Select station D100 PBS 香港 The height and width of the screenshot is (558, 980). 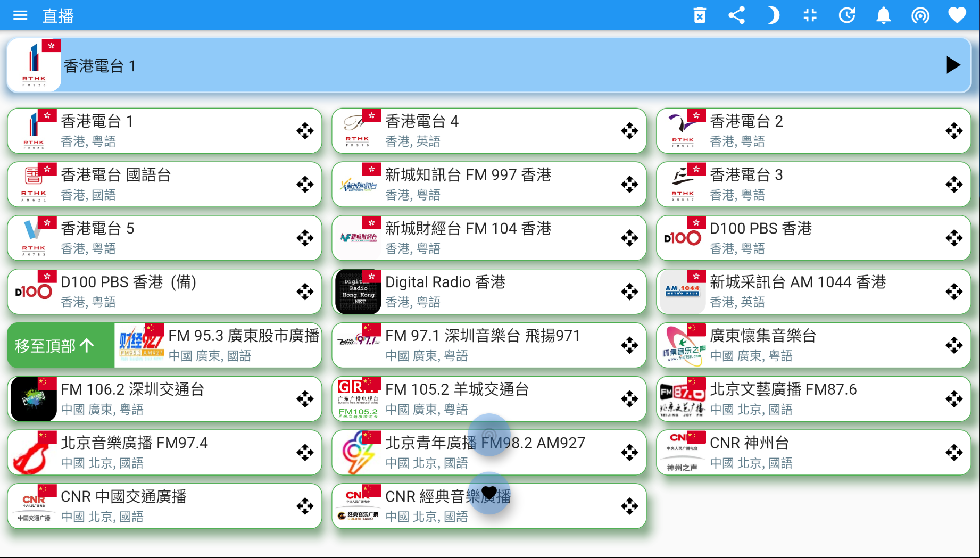(x=813, y=238)
